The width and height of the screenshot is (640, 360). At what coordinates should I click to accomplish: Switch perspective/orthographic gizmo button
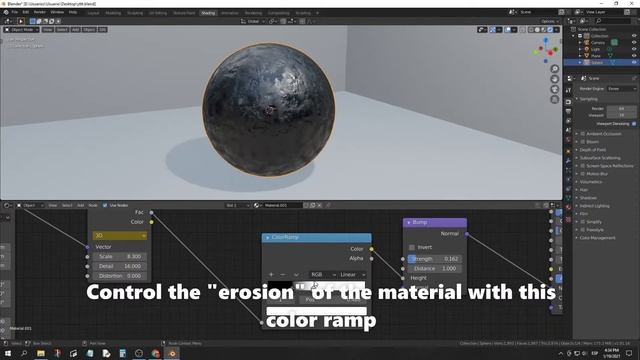[x=554, y=99]
